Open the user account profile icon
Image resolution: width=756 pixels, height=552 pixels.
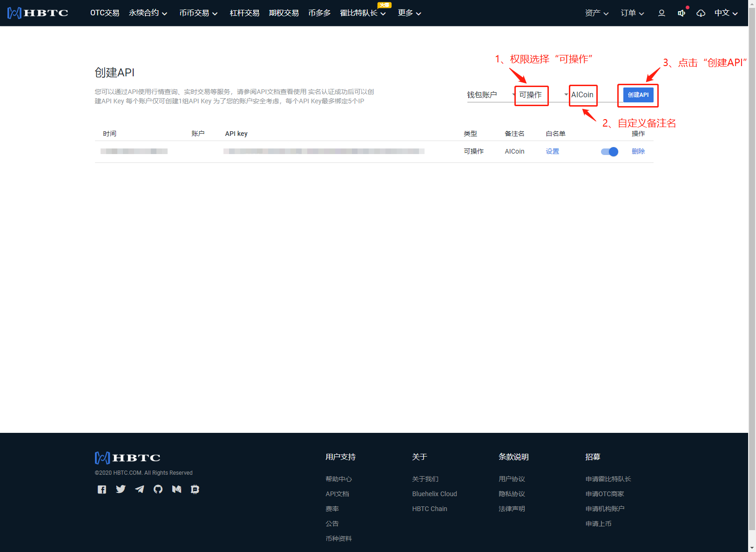point(661,13)
